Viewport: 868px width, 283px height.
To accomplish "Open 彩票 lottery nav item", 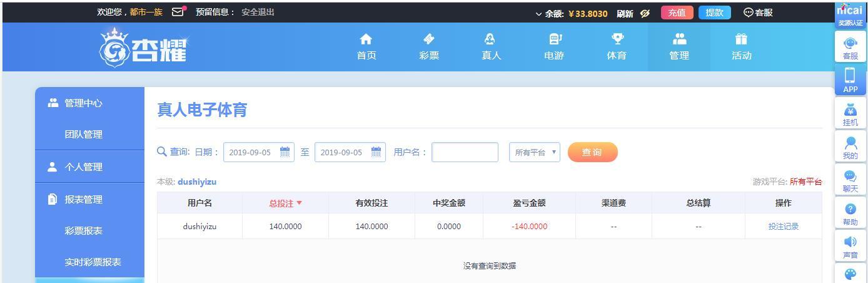I will click(429, 47).
